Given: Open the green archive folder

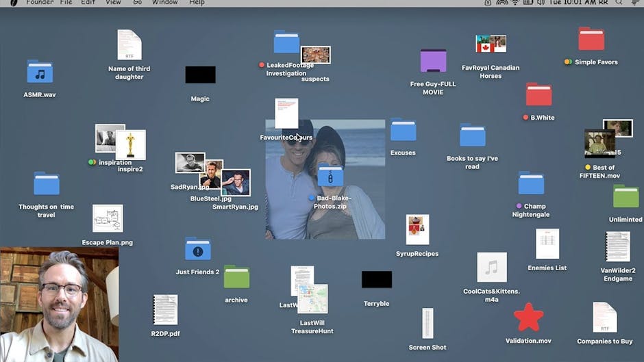Looking at the screenshot, I should (x=236, y=277).
